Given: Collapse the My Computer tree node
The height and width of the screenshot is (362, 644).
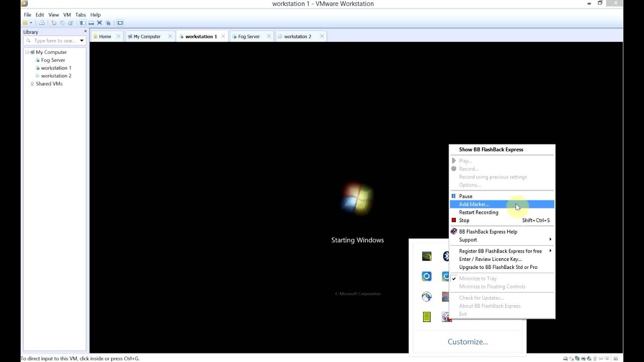Looking at the screenshot, I should (x=27, y=52).
